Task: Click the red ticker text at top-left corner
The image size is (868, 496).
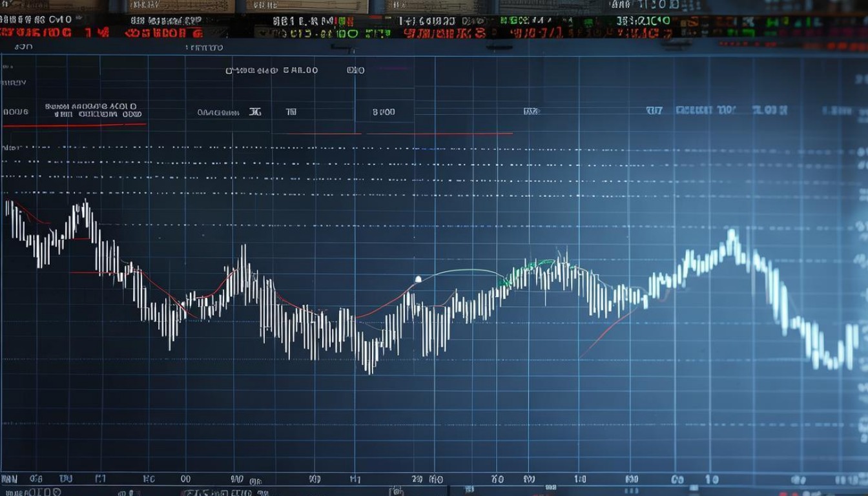Action: point(36,32)
